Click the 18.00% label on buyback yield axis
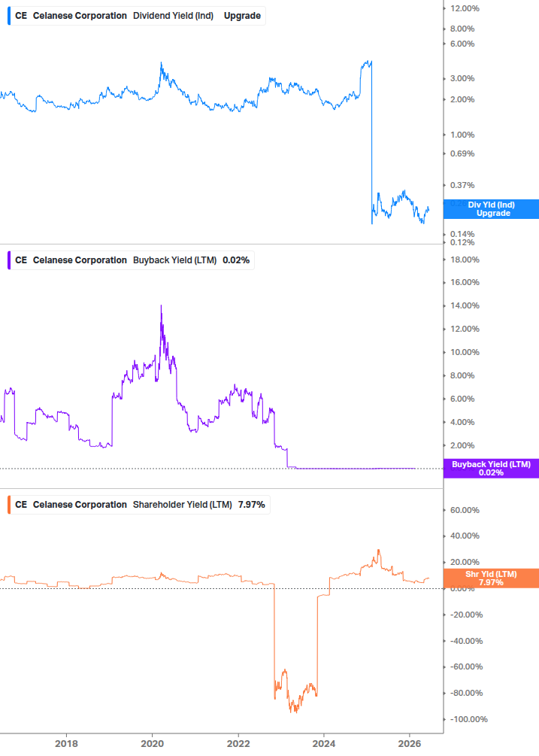 point(465,260)
